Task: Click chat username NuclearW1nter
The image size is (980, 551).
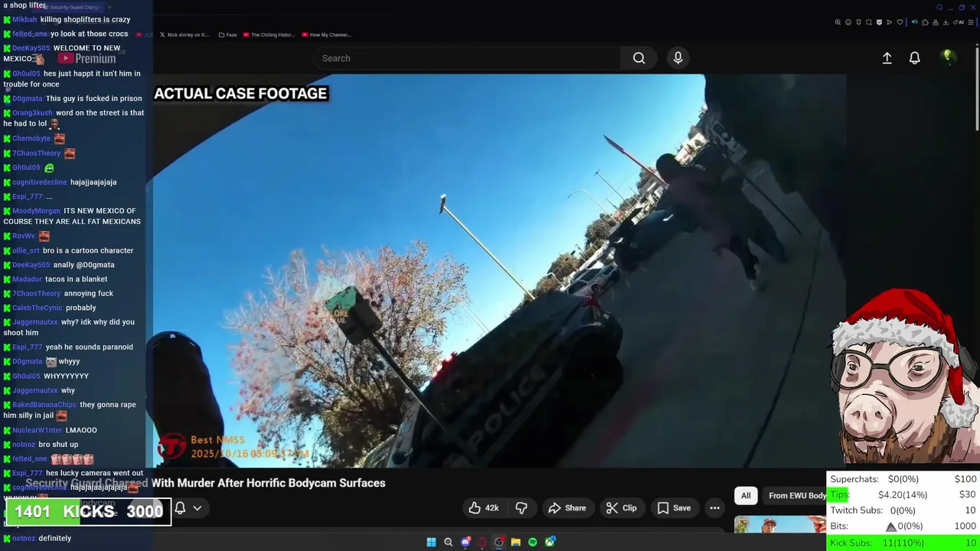Action: [x=38, y=430]
